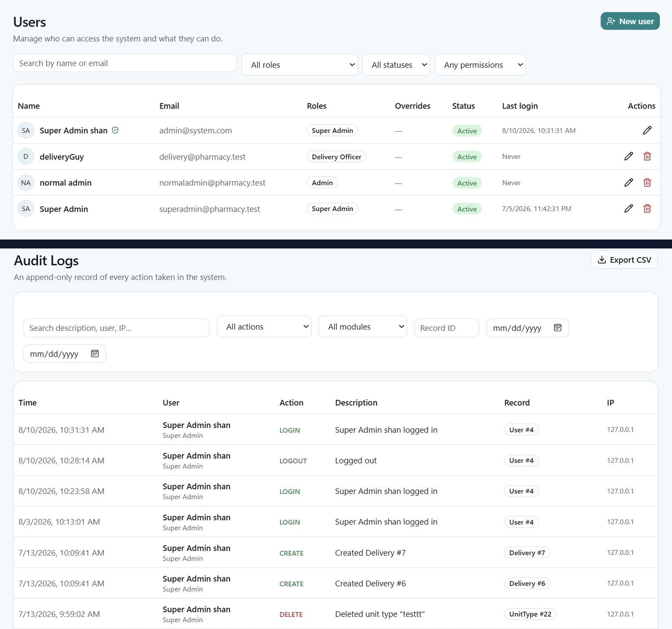The image size is (672, 629).
Task: Export audit logs as CSV
Action: (x=624, y=260)
